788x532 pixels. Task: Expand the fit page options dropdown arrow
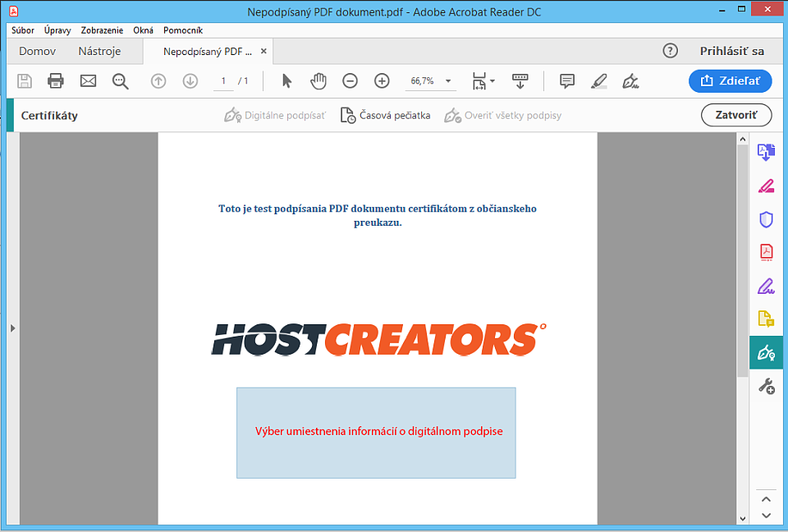click(x=492, y=81)
